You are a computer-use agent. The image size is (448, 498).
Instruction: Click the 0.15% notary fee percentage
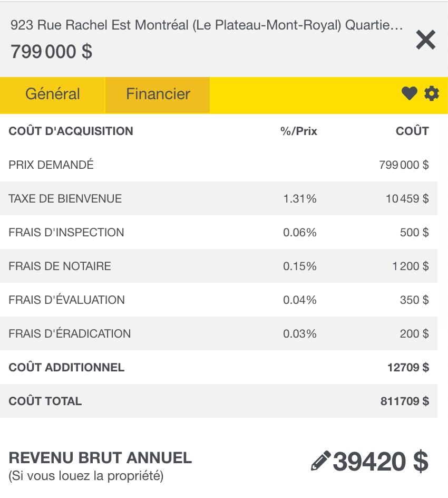300,266
